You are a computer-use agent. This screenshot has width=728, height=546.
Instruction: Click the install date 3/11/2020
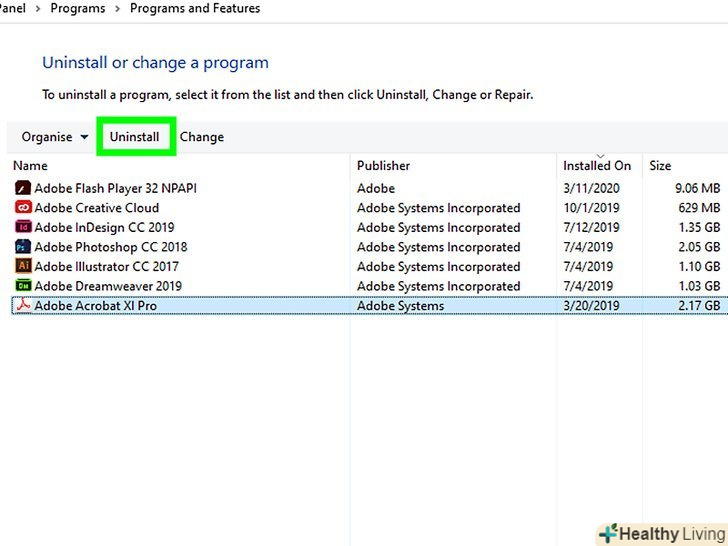592,188
